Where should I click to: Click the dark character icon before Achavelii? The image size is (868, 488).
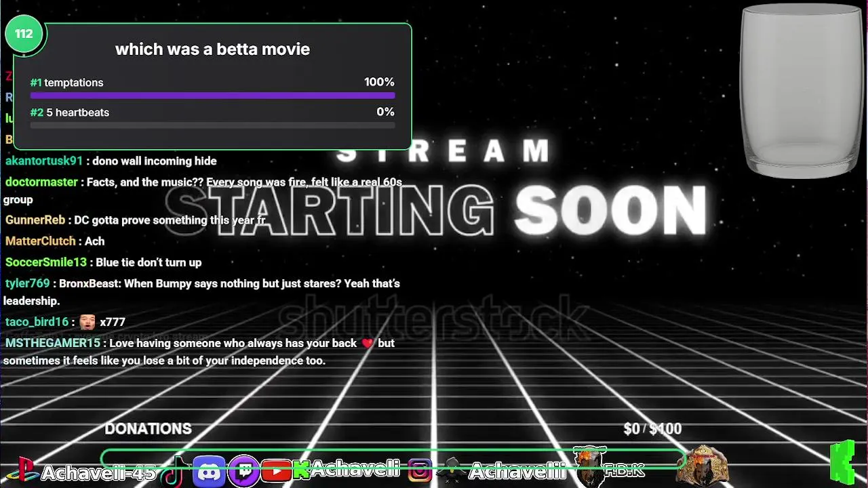(x=452, y=470)
